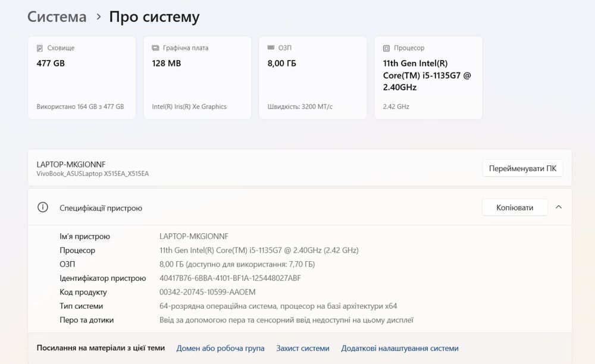595x364 pixels.
Task: Open Захист системи link
Action: (302, 348)
